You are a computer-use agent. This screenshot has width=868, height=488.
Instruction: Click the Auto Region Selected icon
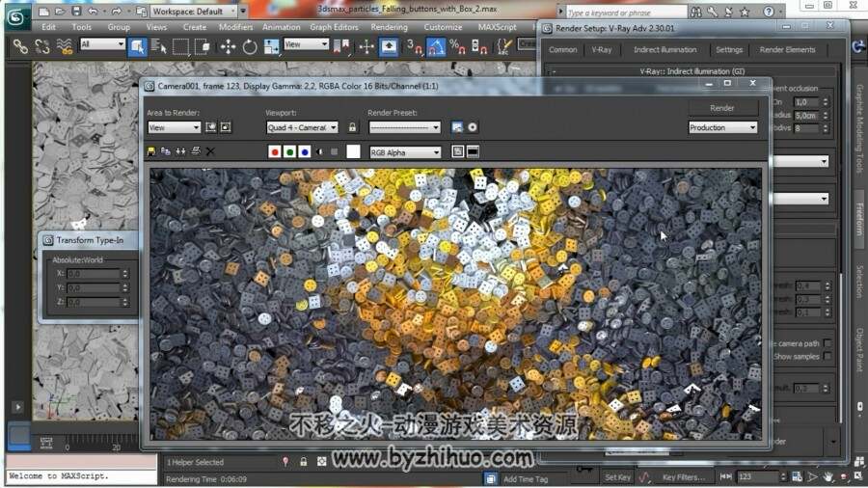(226, 127)
